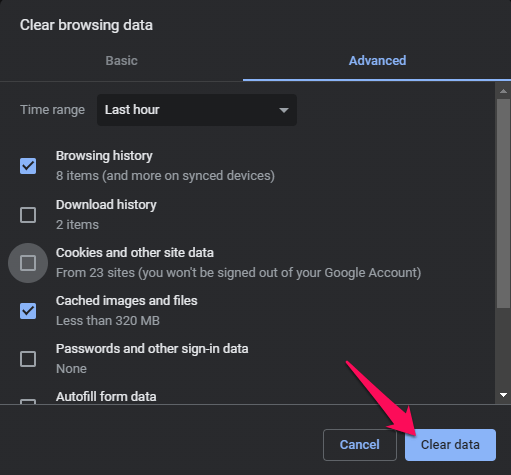
Task: Click the Download history label
Action: [106, 205]
